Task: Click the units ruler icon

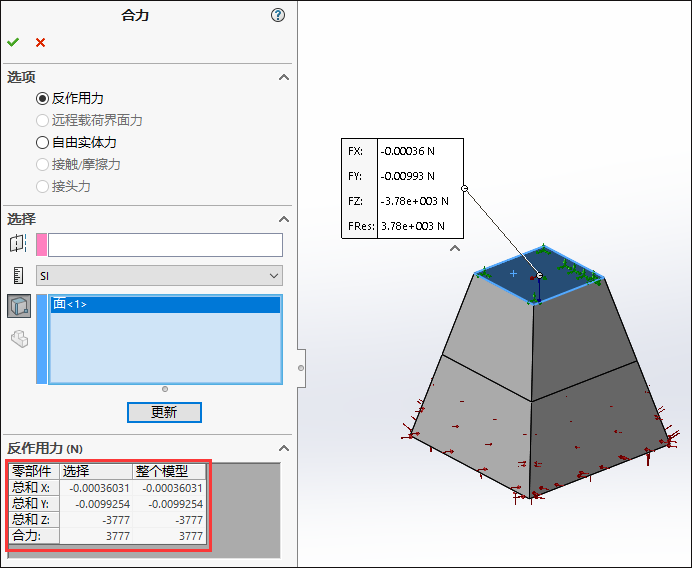Action: pyautogui.click(x=18, y=275)
